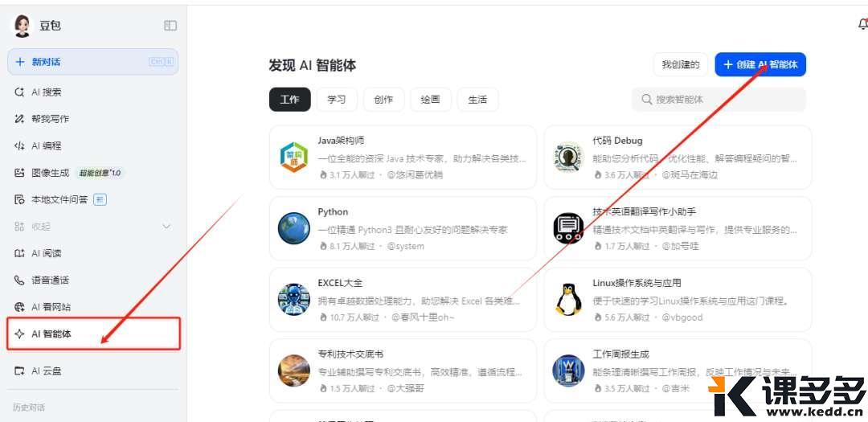The height and width of the screenshot is (422, 868).
Task: Click the Java架构师 hexagon avatar
Action: (294, 158)
